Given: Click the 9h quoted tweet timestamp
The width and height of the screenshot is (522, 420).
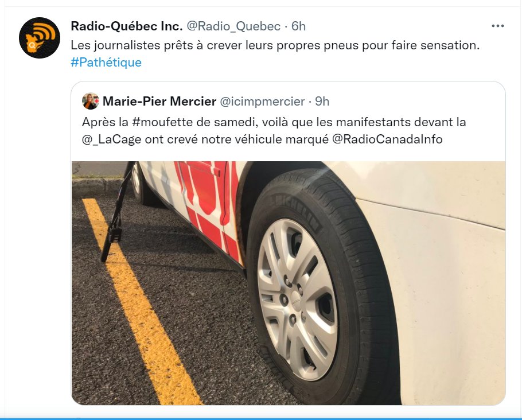Looking at the screenshot, I should coord(322,101).
